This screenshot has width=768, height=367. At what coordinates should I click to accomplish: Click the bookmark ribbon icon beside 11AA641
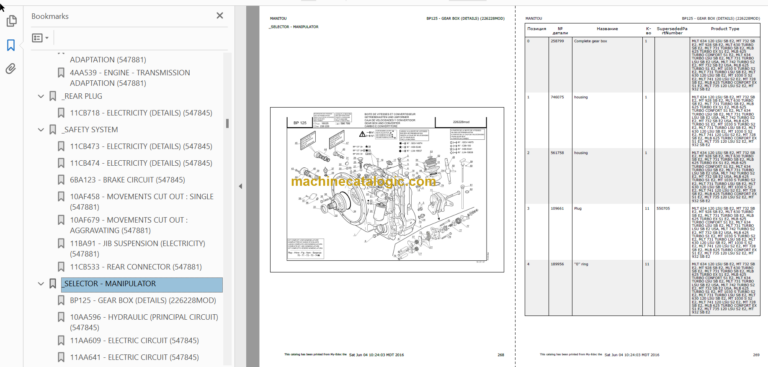click(x=61, y=357)
